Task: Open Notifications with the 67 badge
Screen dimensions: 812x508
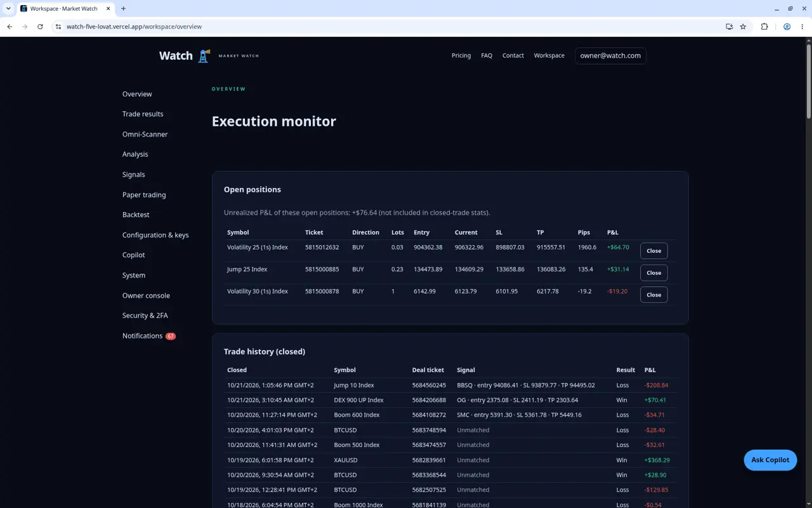Action: click(x=149, y=336)
